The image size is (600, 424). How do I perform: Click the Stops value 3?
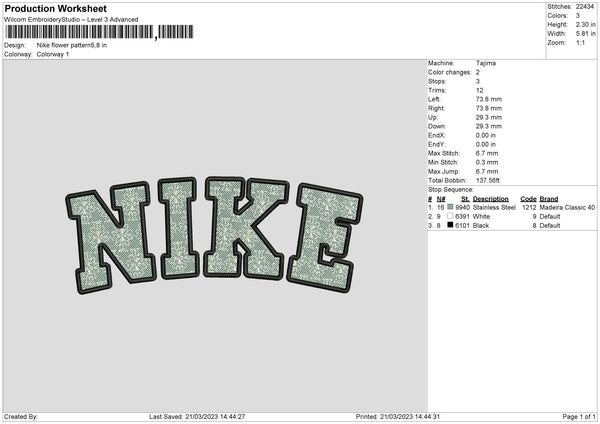[x=478, y=81]
